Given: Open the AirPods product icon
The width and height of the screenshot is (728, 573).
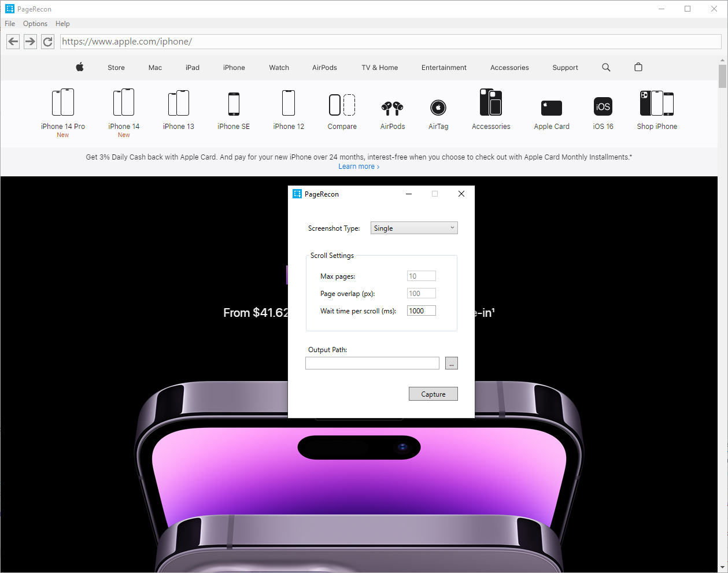Looking at the screenshot, I should (x=393, y=108).
